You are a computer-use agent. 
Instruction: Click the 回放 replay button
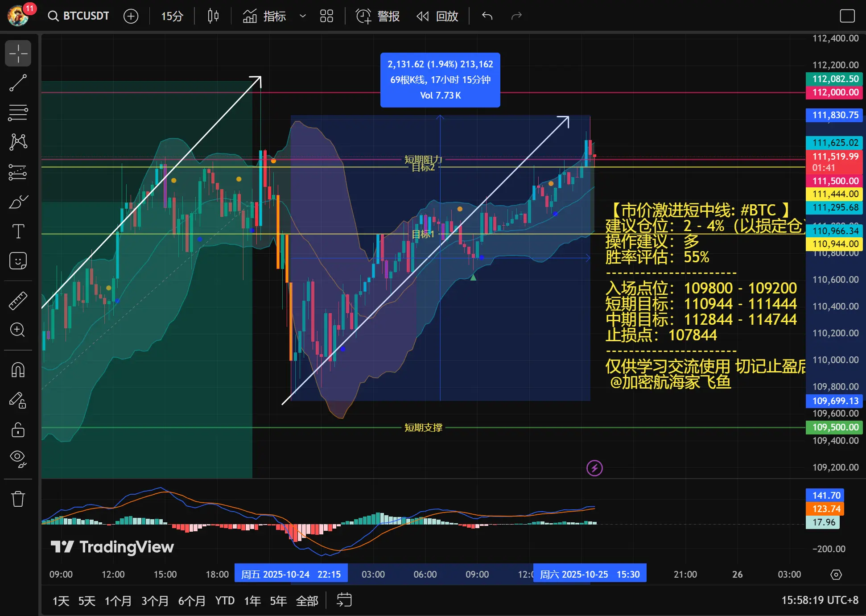(x=437, y=16)
